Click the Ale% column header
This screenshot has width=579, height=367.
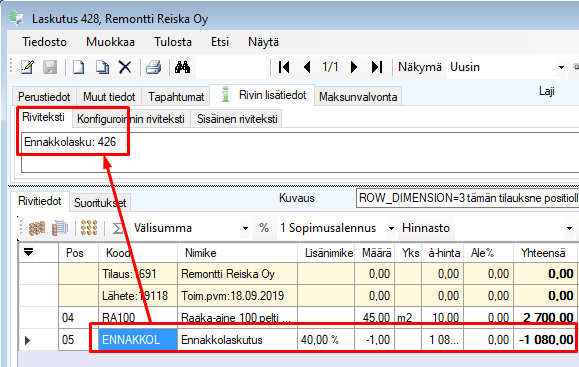click(x=489, y=253)
